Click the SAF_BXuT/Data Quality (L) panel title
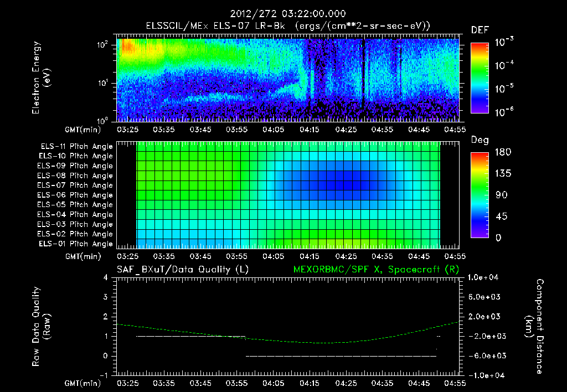This screenshot has height=392, width=567. pos(183,270)
